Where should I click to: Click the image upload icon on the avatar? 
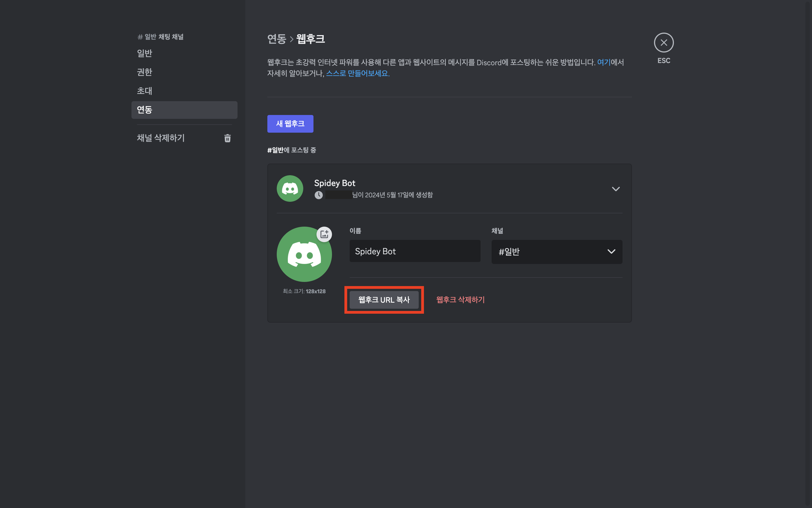(325, 234)
